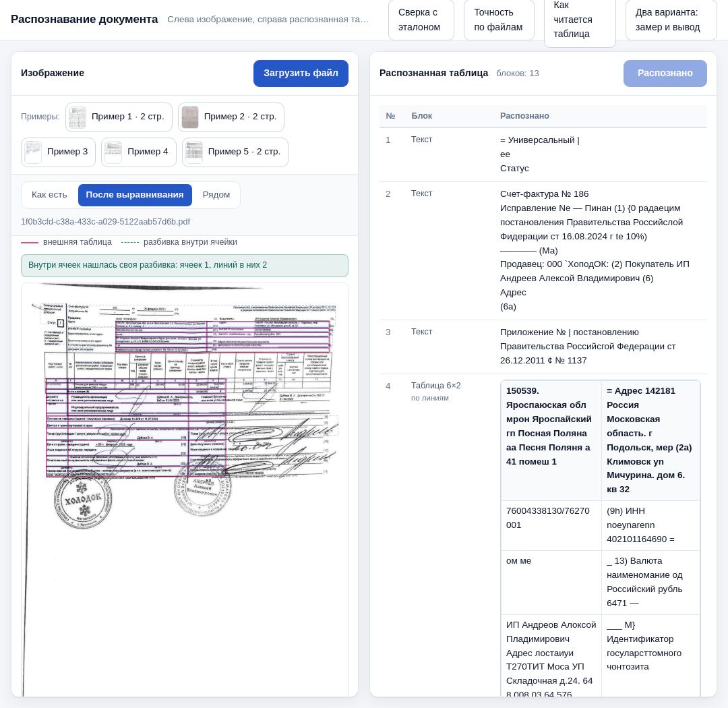This screenshot has width=728, height=708.
Task: Click the Пример 4 thumbnail image
Action: pyautogui.click(x=113, y=152)
